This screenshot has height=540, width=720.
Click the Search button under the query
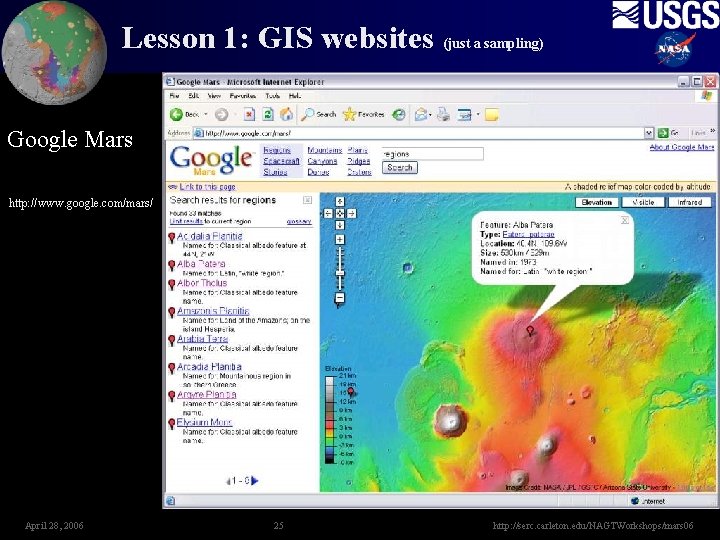[399, 168]
